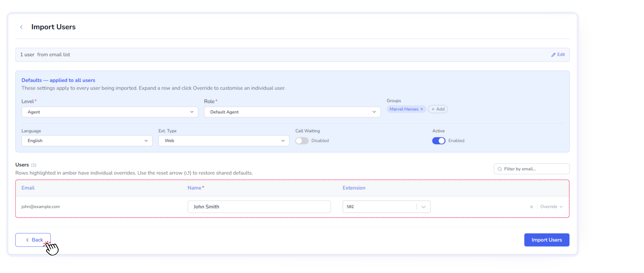
Task: Click the search icon in email filter
Action: (x=500, y=169)
